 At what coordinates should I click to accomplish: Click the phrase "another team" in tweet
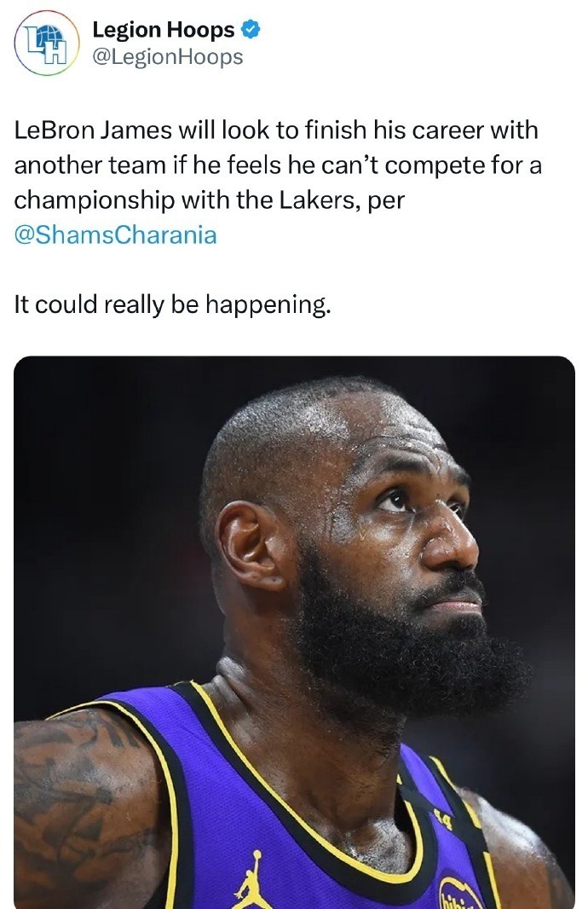click(x=89, y=165)
